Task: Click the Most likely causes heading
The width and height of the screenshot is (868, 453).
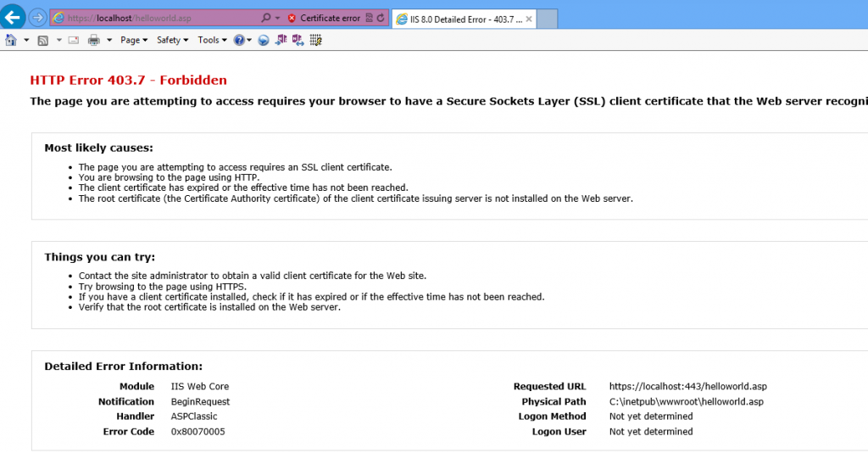Action: point(98,148)
